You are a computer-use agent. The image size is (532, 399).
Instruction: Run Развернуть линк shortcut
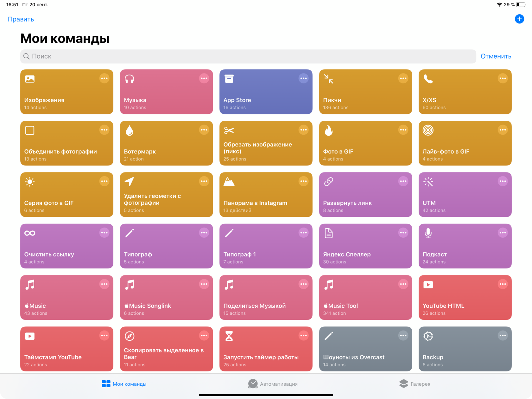tap(365, 195)
